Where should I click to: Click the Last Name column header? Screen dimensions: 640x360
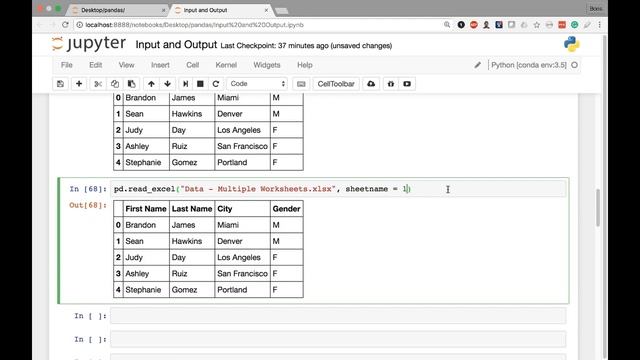click(192, 209)
